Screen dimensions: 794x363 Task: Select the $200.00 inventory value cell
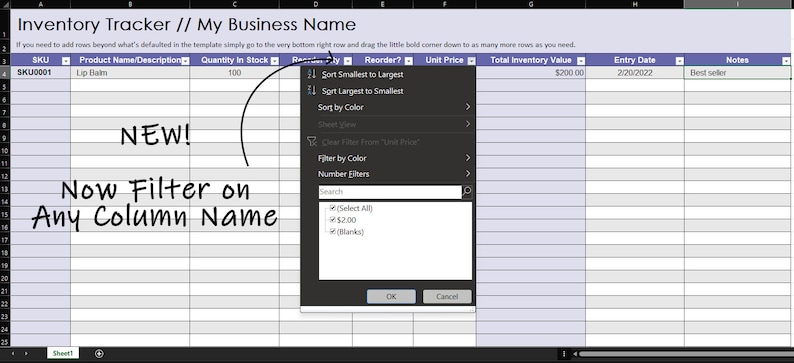coord(531,73)
